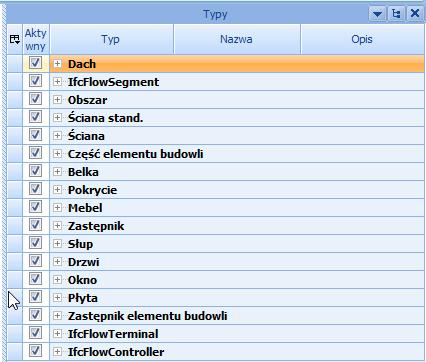This screenshot has height=362, width=426.
Task: Open the column chooser grid icon
Action: [x=15, y=39]
